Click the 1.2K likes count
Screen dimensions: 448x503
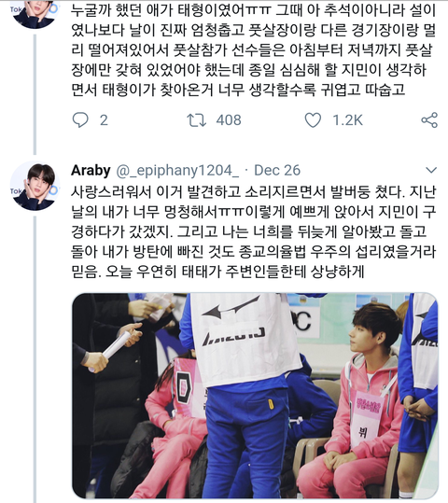pos(347,120)
